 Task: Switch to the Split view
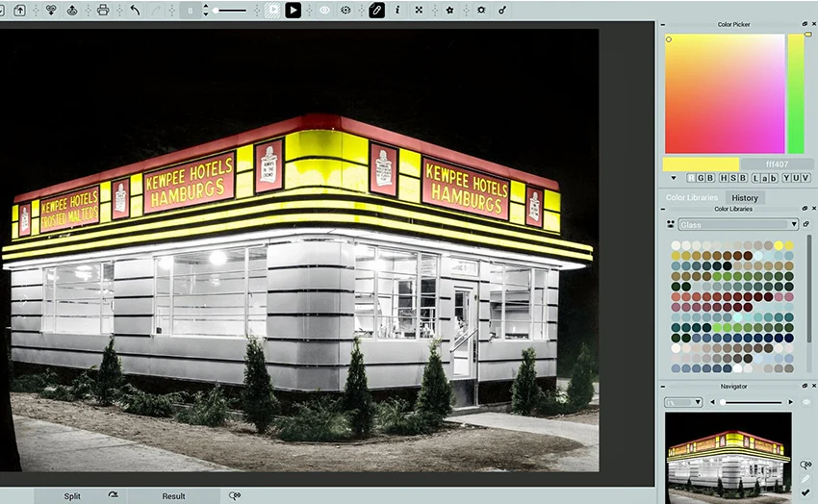click(x=72, y=495)
